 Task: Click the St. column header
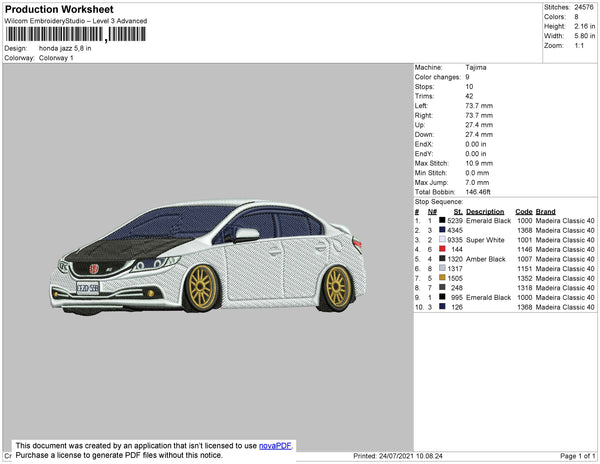[457, 212]
